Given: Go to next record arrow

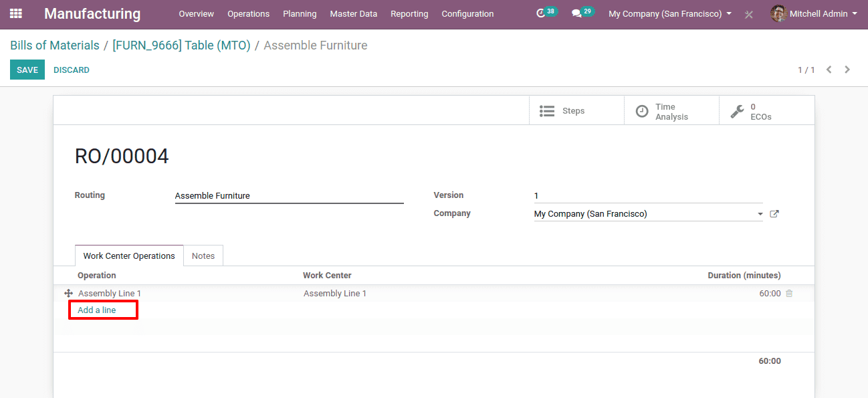Looking at the screenshot, I should coord(848,70).
